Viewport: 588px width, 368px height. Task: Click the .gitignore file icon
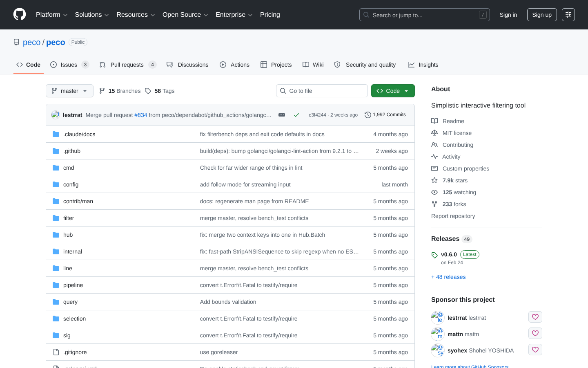click(x=56, y=352)
